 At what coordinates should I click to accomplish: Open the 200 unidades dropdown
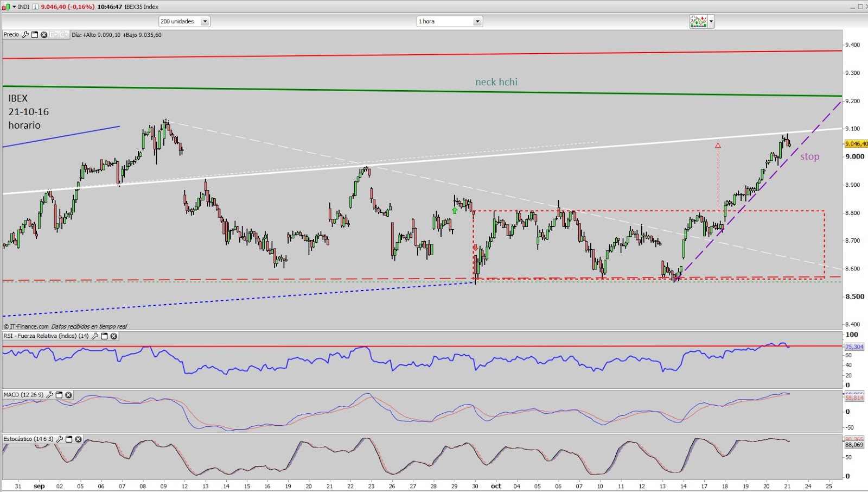(184, 21)
